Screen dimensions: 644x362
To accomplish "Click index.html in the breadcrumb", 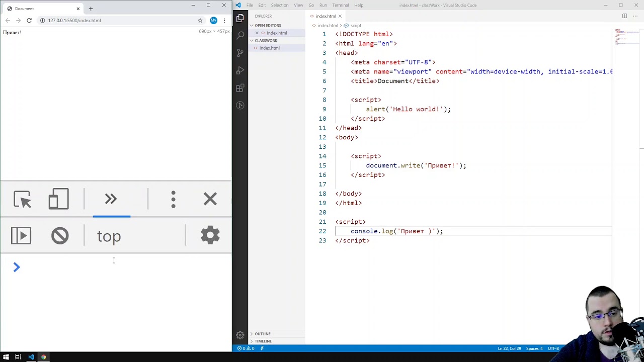I will 328,26.
